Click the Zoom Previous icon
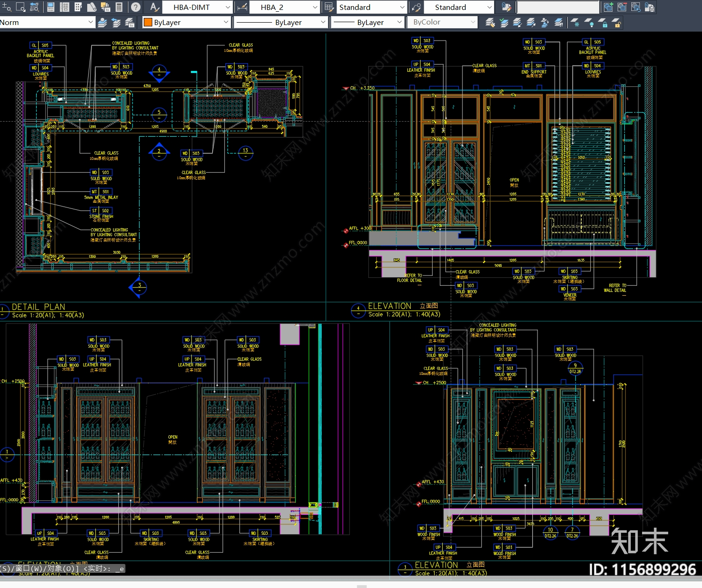 click(x=34, y=7)
